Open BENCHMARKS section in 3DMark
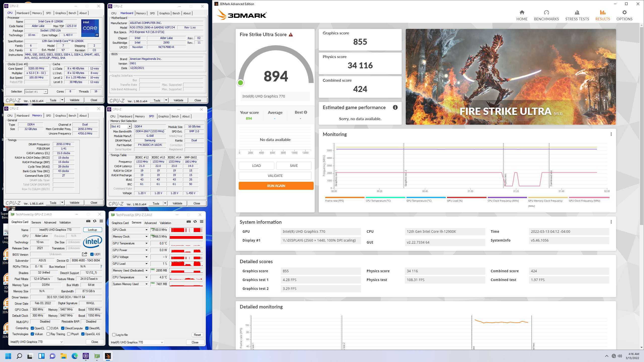Screen dimensions: 644x362 click(x=546, y=15)
